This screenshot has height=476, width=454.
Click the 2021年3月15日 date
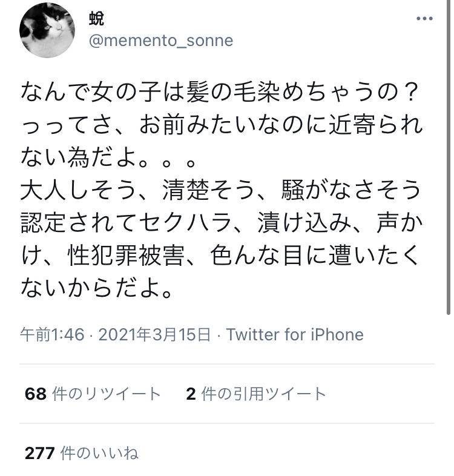(x=154, y=334)
